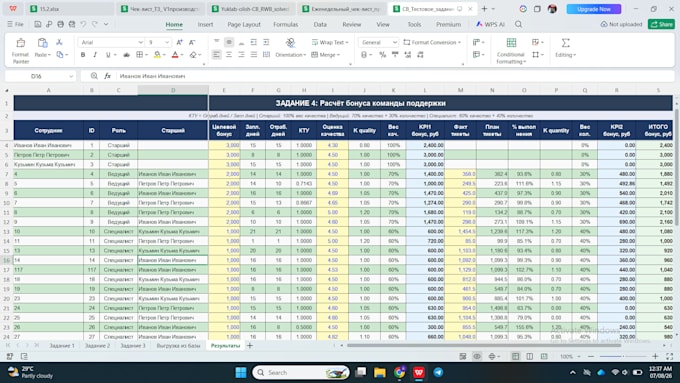Open the Formulas ribbon tab
This screenshot has width=680, height=383.
(285, 24)
